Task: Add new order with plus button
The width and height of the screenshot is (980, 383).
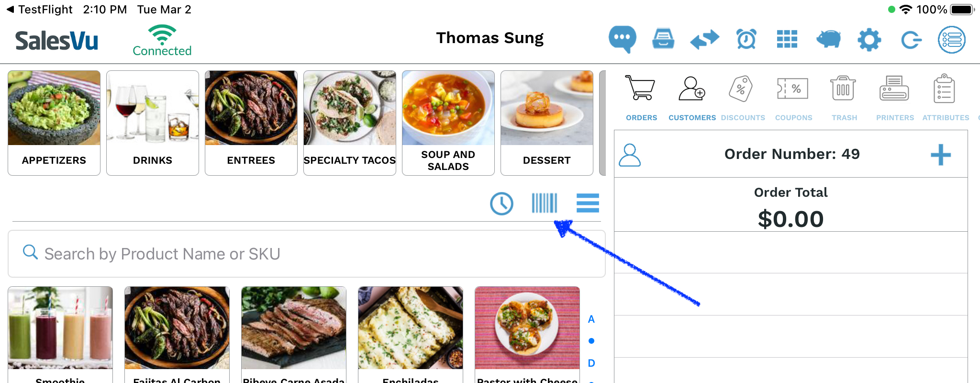Action: 940,155
